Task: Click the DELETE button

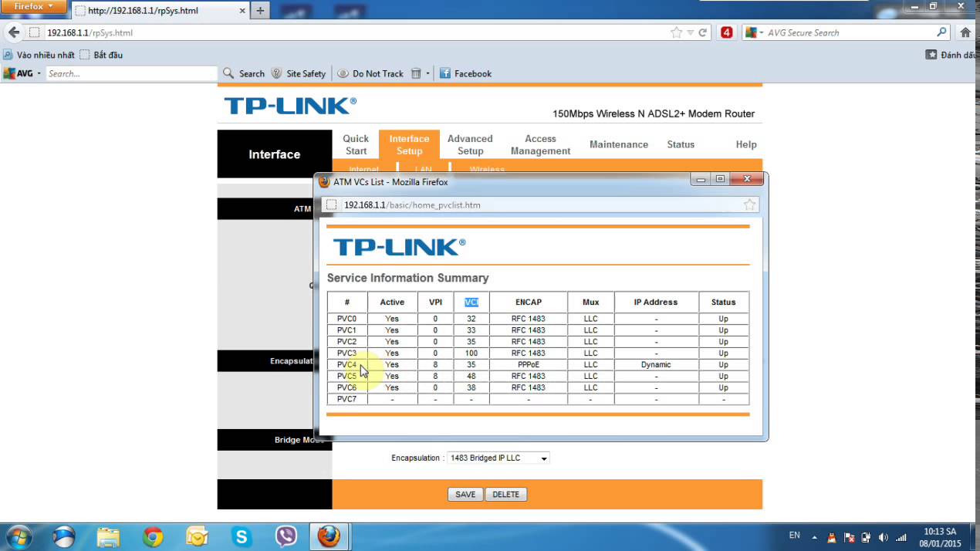Action: 506,495
